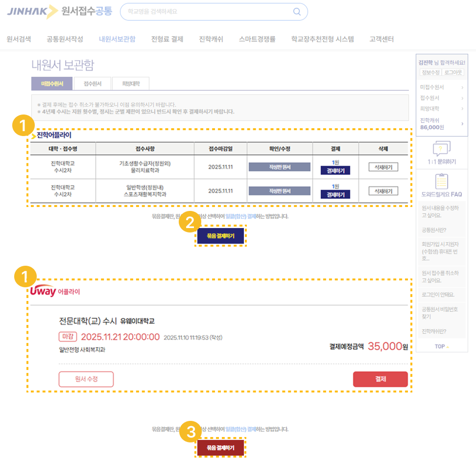This screenshot has height=461, width=476.
Task: Open 작성한 원서 for 스포츠재활복지학과
Action: pyautogui.click(x=279, y=190)
